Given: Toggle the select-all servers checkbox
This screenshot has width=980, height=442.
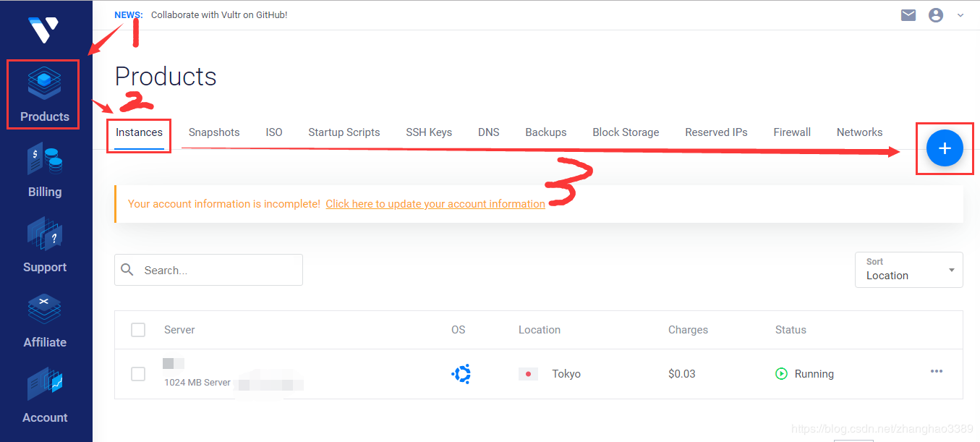Looking at the screenshot, I should coord(138,330).
